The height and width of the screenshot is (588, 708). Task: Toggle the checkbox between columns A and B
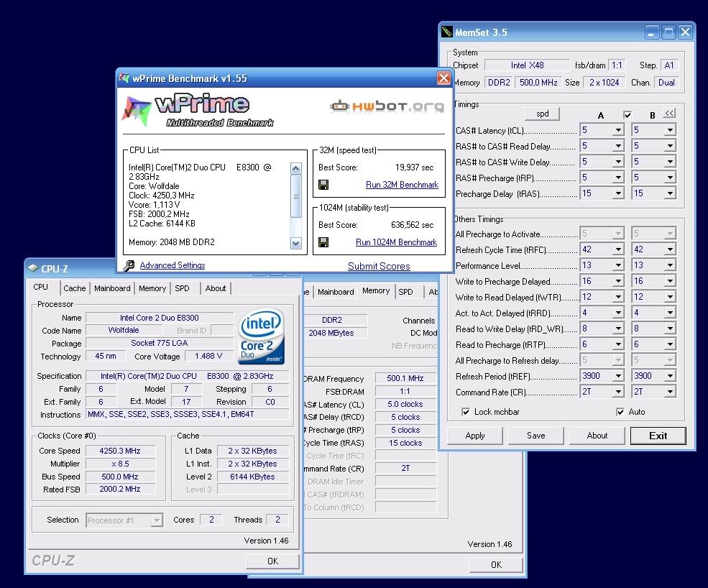click(627, 115)
